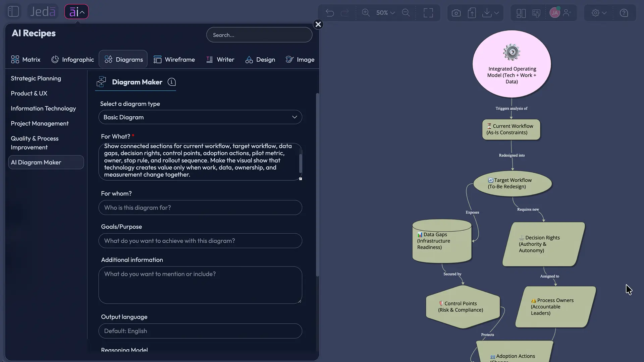Select the Diagrams tab
644x362 pixels.
pyautogui.click(x=123, y=60)
